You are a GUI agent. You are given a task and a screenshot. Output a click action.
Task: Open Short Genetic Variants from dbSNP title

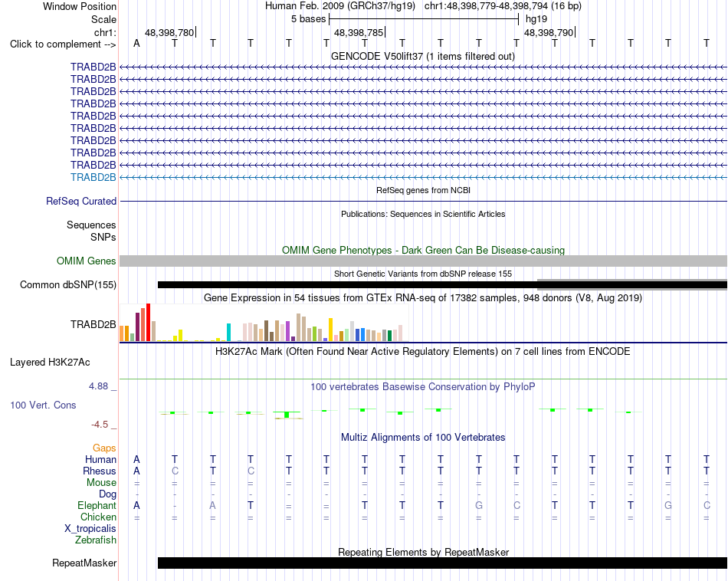422,274
